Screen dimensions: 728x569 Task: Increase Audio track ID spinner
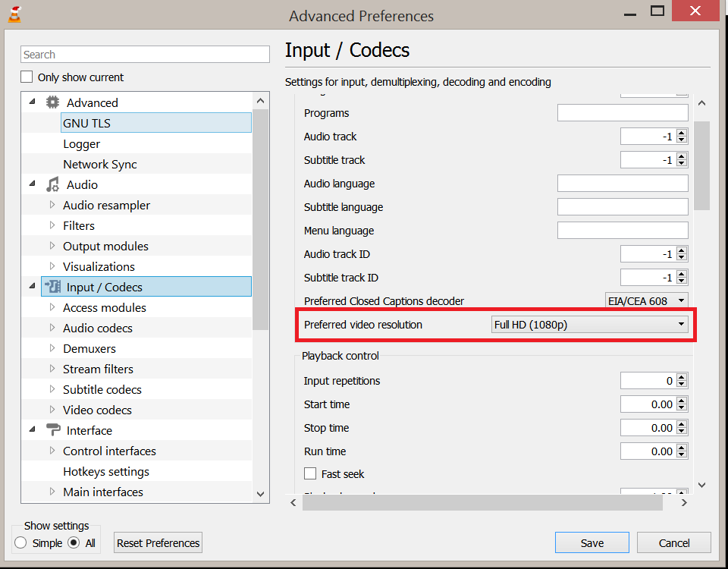point(682,251)
